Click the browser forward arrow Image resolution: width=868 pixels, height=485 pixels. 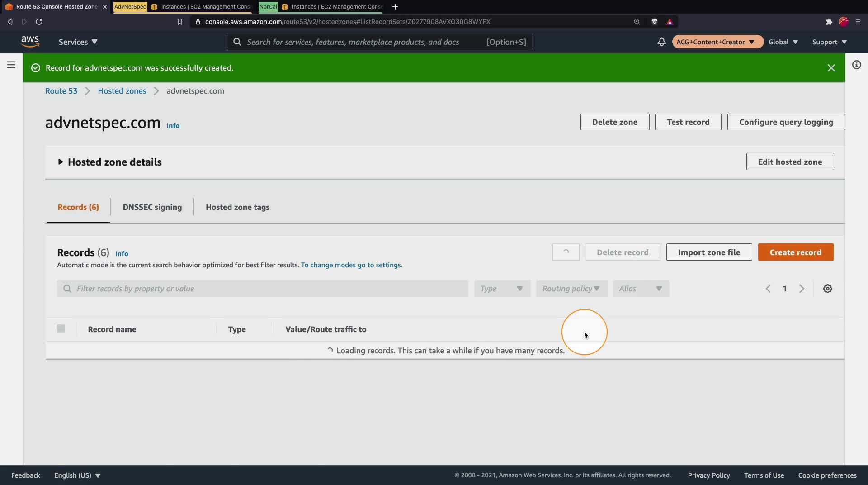pyautogui.click(x=24, y=22)
